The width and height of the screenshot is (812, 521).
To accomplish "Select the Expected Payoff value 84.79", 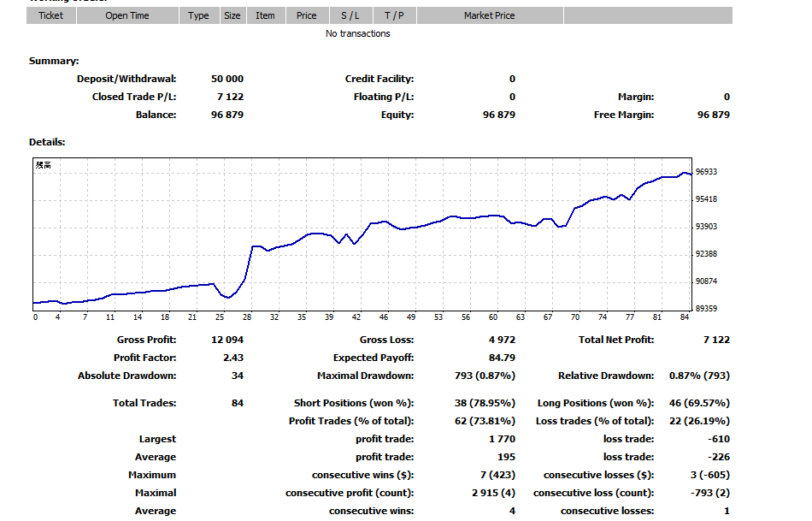I will click(x=501, y=358).
